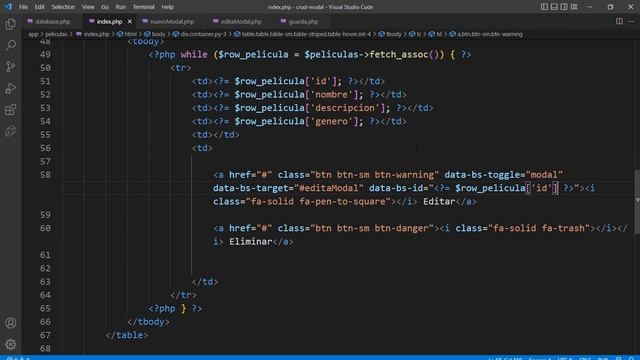Screen dimensions: 640x360
Task: Click 'peliculas' breadcrumb folder
Action: click(56, 34)
